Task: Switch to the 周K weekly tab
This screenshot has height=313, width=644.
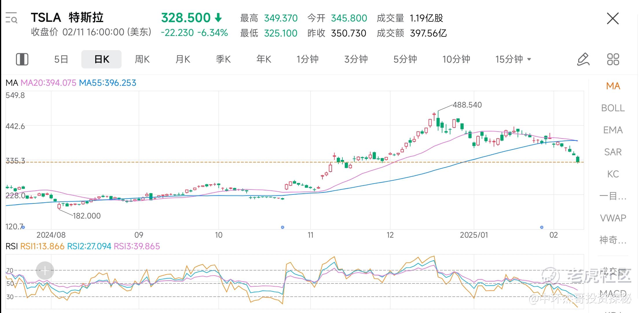Action: (x=142, y=59)
